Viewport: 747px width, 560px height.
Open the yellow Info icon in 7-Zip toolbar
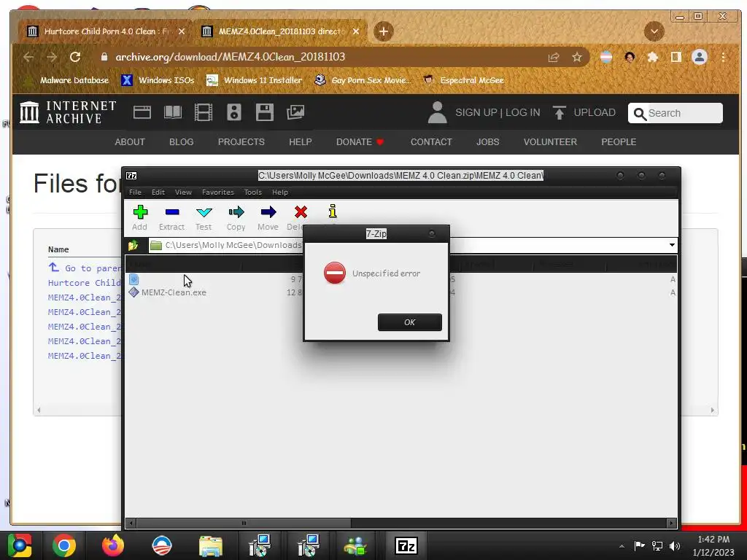tap(333, 211)
